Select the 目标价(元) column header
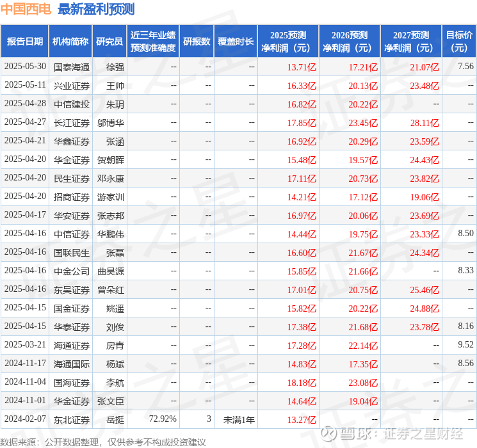This screenshot has width=477, height=448. coord(459,42)
